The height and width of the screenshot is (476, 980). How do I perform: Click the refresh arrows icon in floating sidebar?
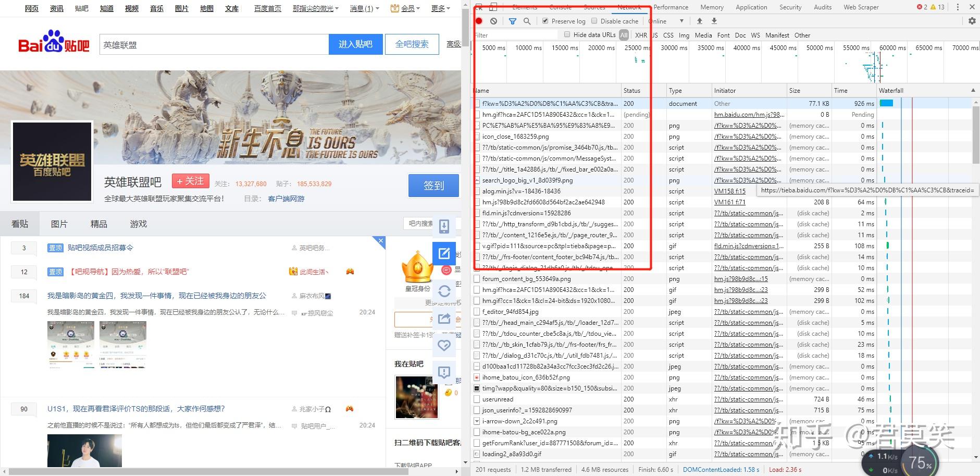(444, 291)
